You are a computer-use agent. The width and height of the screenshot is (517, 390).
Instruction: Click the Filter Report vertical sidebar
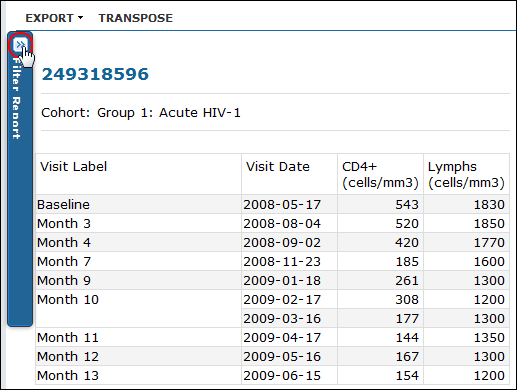pos(20,179)
